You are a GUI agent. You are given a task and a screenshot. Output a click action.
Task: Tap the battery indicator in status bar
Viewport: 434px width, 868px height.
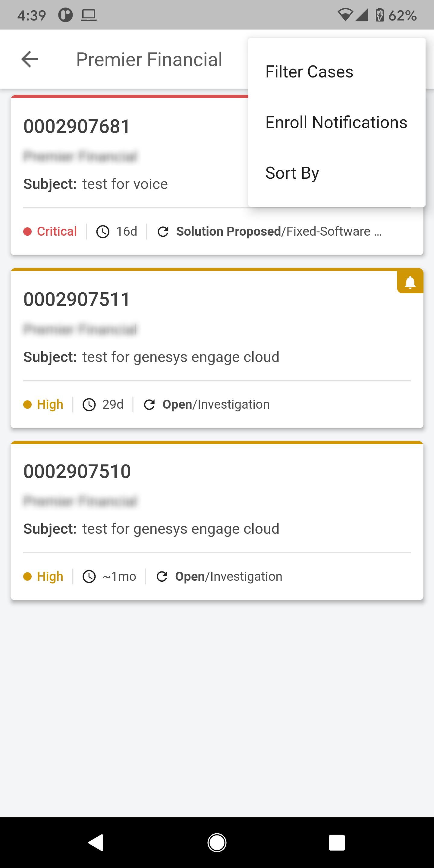380,15
